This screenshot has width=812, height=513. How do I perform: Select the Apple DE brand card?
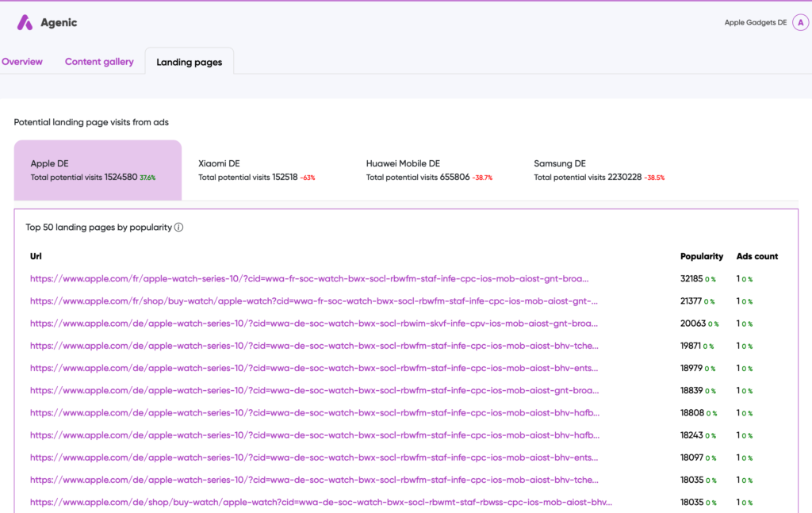[98, 170]
